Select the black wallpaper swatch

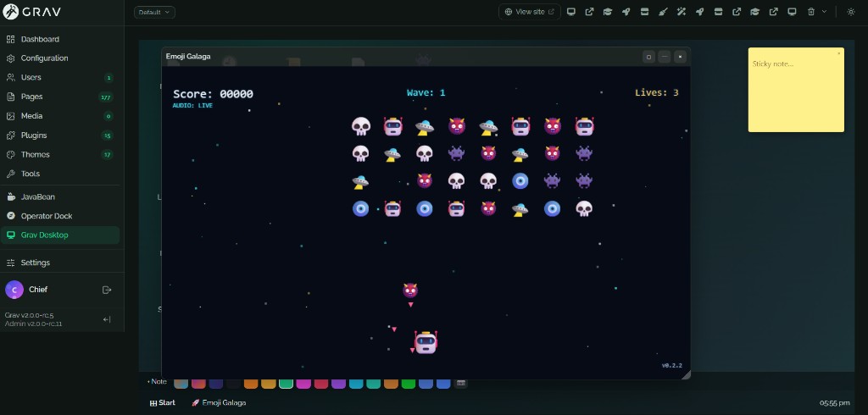pos(234,384)
